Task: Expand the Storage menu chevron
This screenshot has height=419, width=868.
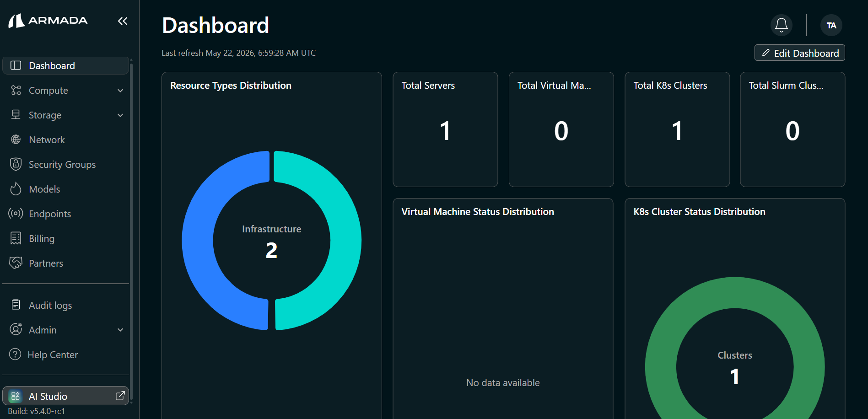Action: tap(120, 115)
